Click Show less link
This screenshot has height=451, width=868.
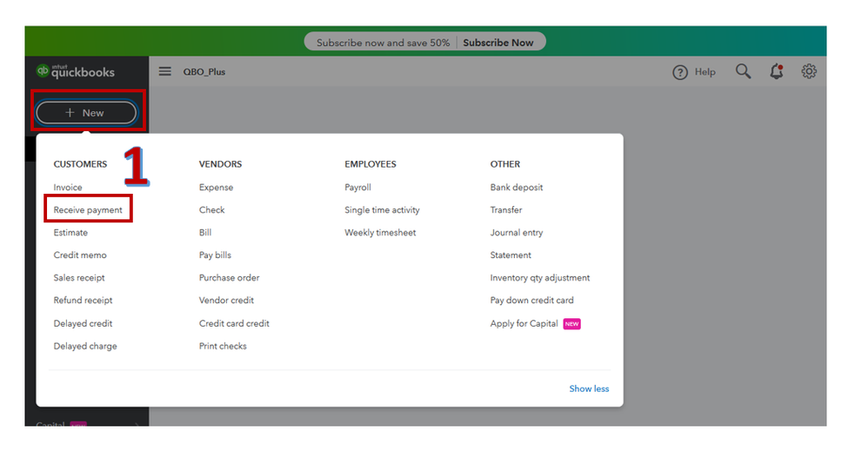click(x=589, y=388)
